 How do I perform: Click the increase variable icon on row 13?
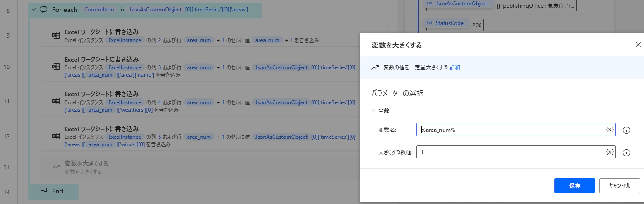tap(56, 167)
